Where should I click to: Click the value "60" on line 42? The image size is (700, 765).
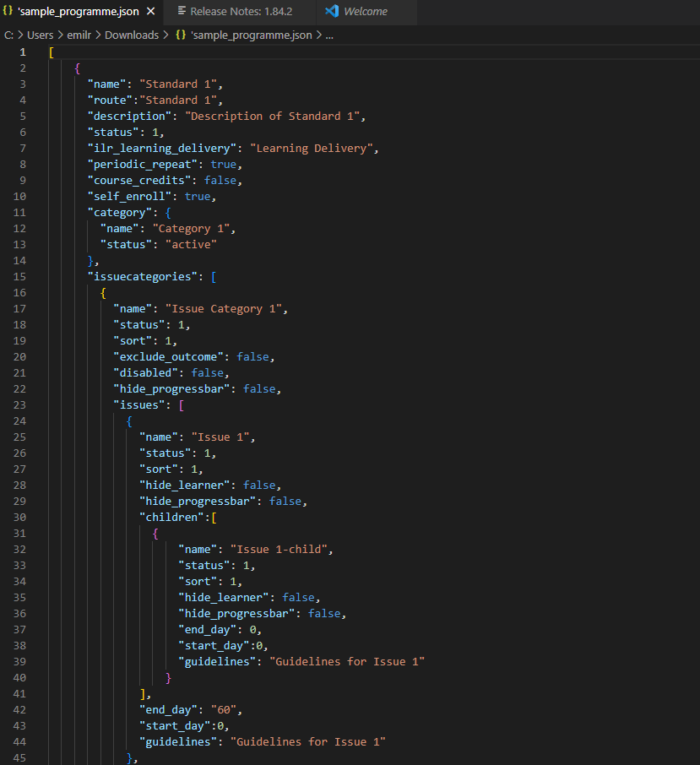pos(224,710)
